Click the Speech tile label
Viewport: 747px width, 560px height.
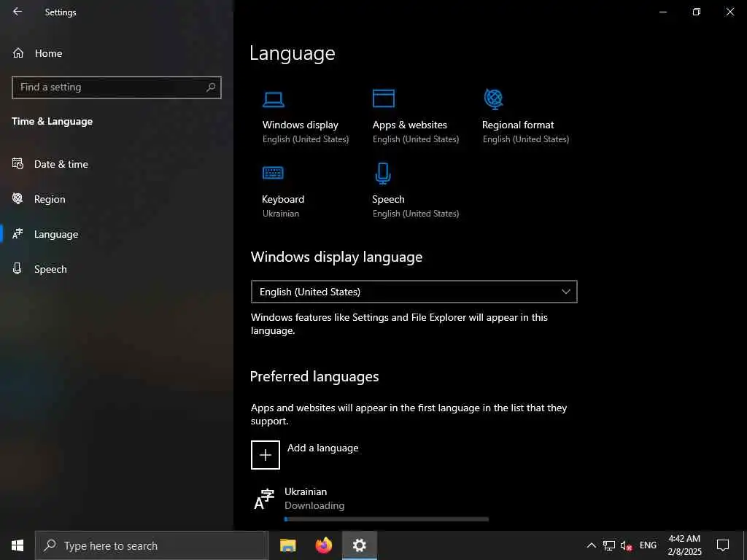(388, 199)
